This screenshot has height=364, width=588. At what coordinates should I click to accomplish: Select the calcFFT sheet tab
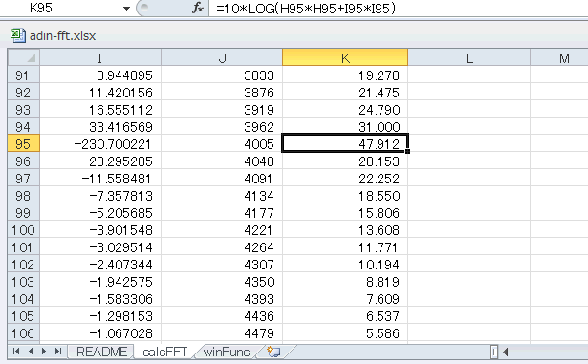coord(165,352)
